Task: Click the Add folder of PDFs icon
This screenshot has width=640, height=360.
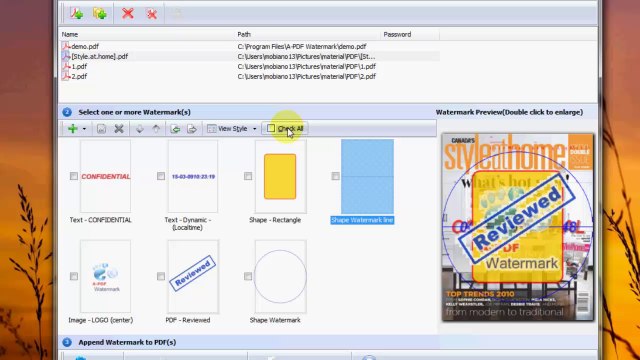Action: point(100,13)
